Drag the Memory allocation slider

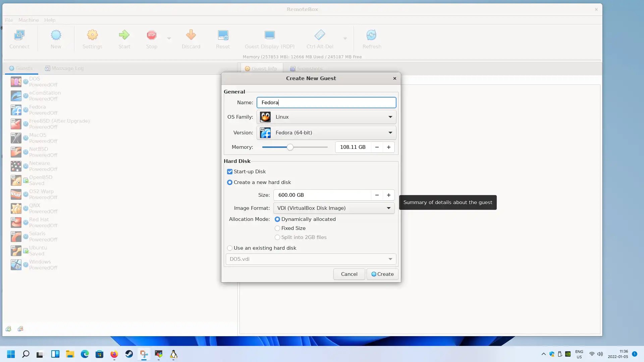click(x=290, y=147)
